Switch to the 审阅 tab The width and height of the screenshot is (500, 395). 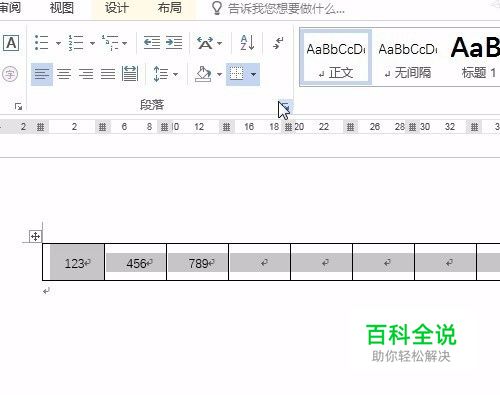tap(10, 7)
